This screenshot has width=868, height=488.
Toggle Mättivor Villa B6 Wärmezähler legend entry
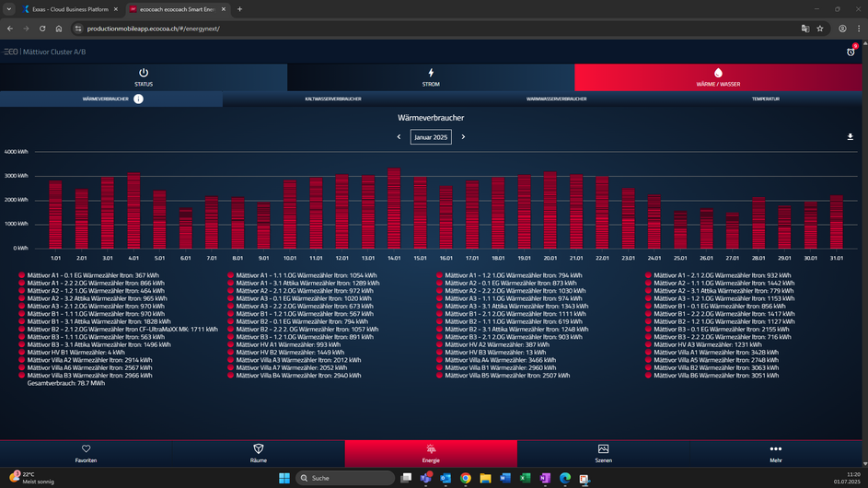coord(712,376)
